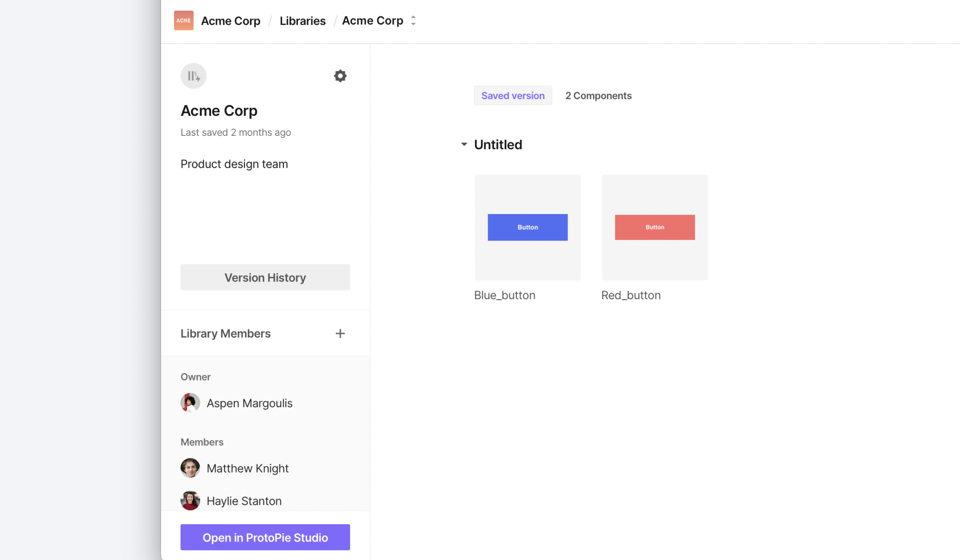Click Matthew Knight's avatar
960x560 pixels.
[190, 468]
